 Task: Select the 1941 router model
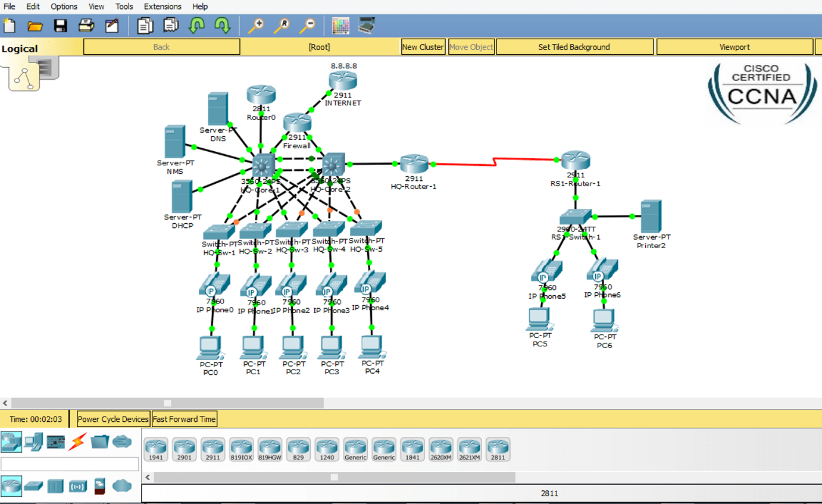click(x=155, y=449)
